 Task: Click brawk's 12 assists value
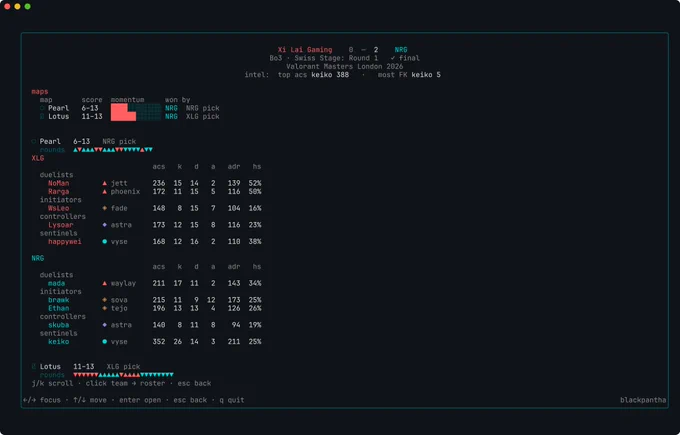[x=211, y=300]
